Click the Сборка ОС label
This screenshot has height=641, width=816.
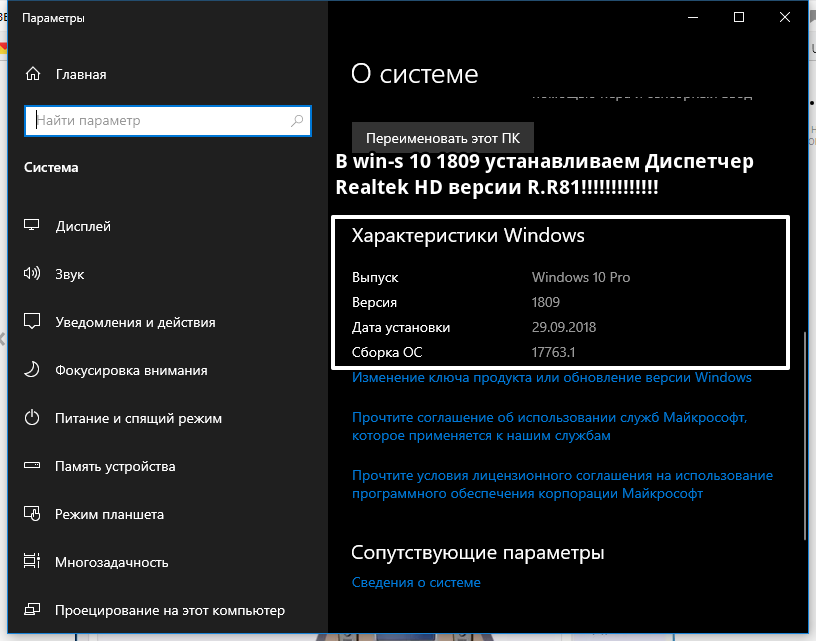click(387, 352)
